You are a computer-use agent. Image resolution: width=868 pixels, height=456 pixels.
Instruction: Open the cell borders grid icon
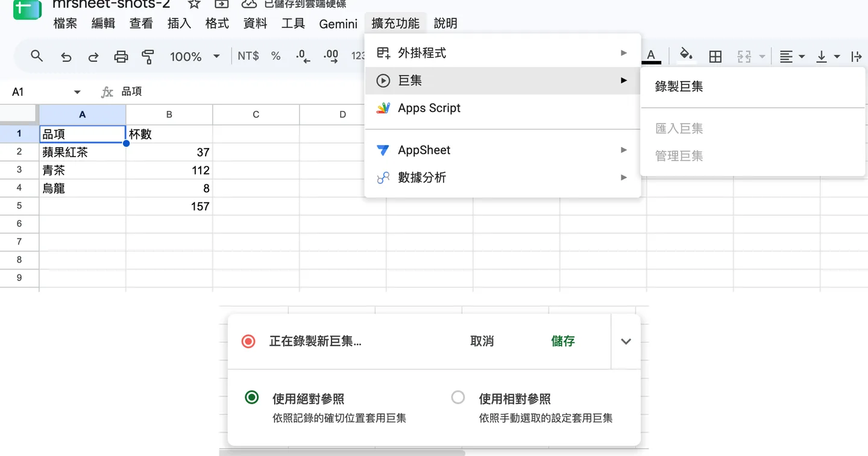tap(715, 57)
